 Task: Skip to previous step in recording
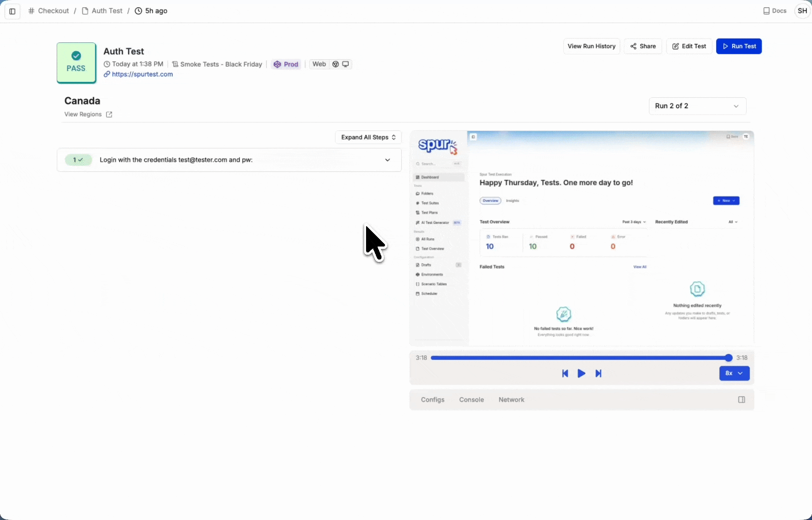(x=565, y=373)
